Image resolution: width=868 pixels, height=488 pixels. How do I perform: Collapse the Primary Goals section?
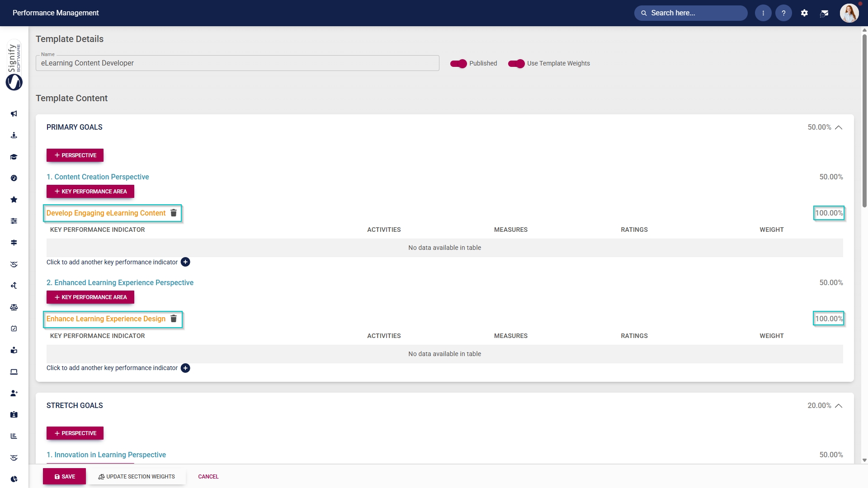coord(839,127)
